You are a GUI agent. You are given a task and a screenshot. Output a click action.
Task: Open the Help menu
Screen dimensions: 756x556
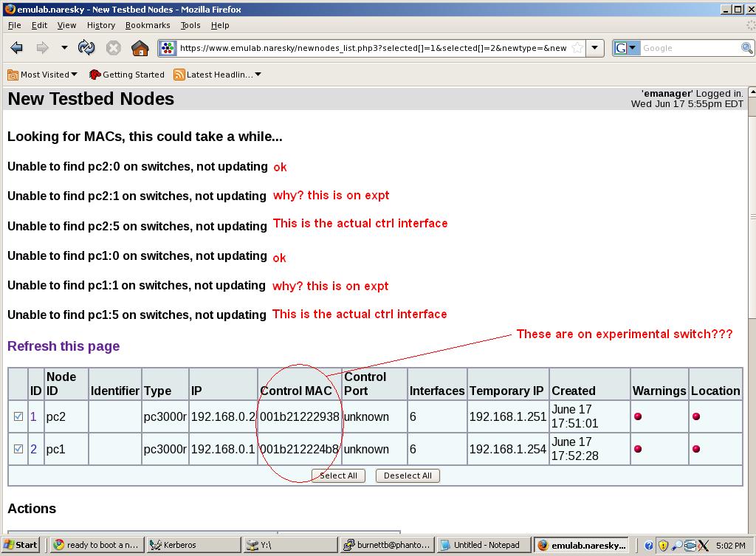220,25
